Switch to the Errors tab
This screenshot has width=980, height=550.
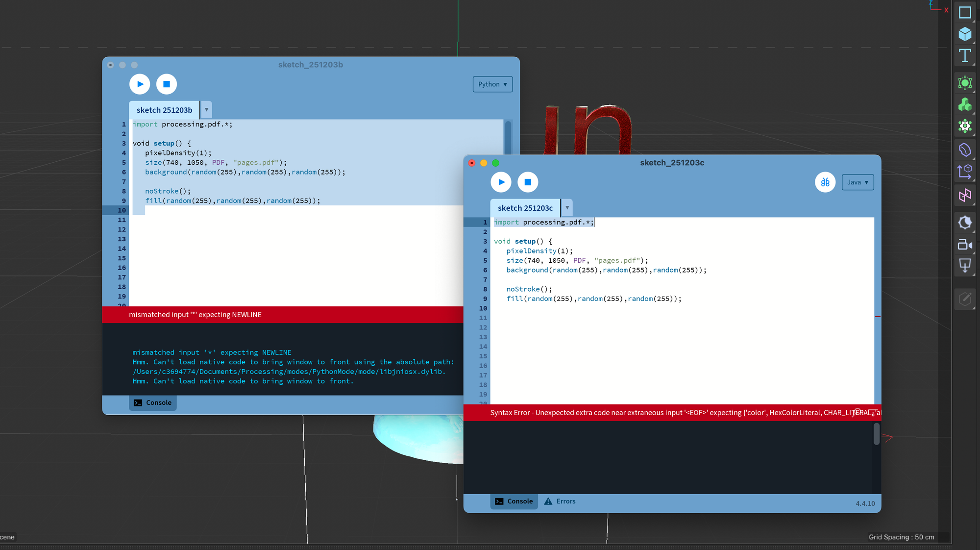pos(560,501)
